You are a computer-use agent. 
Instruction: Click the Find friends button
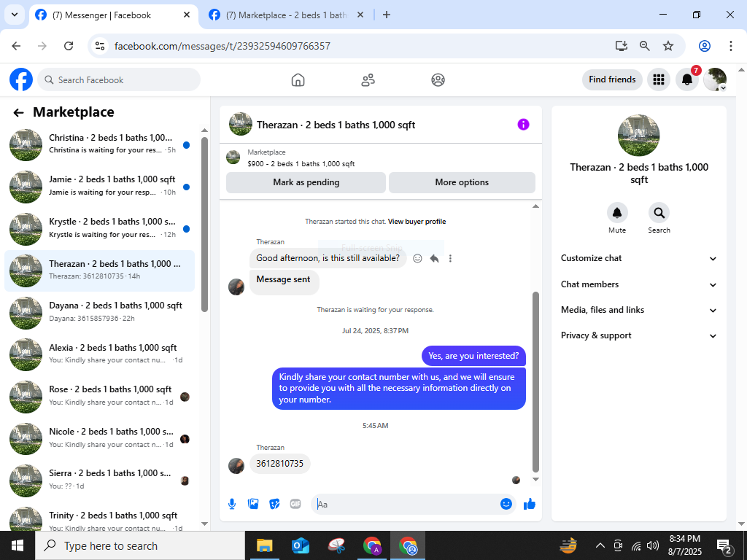612,79
